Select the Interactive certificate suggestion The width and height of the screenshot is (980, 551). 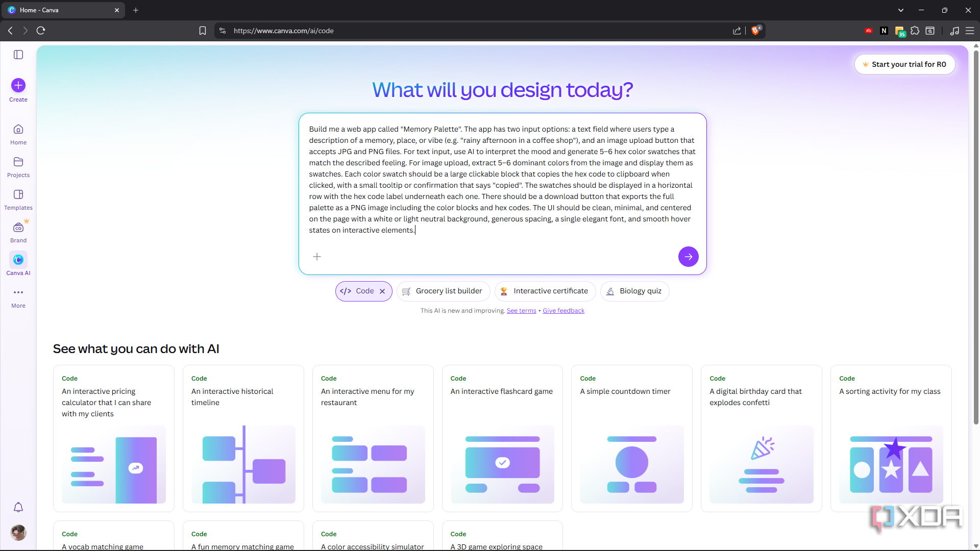[x=545, y=291]
